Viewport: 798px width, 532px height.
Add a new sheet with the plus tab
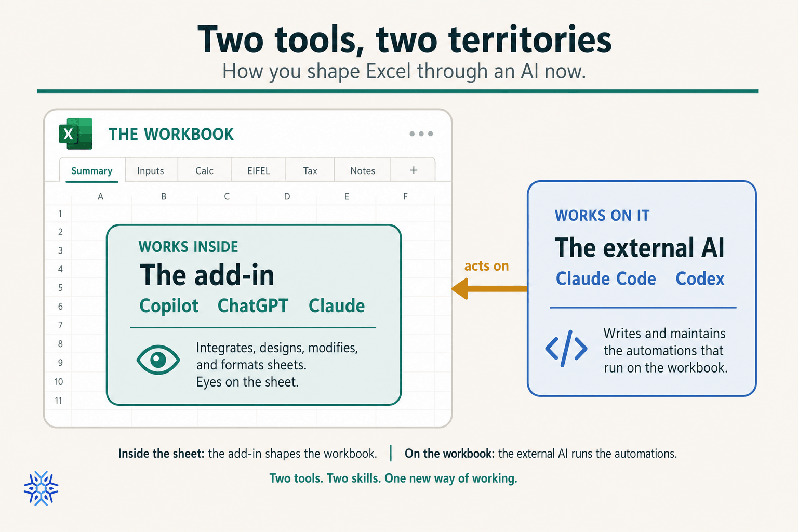coord(414,170)
